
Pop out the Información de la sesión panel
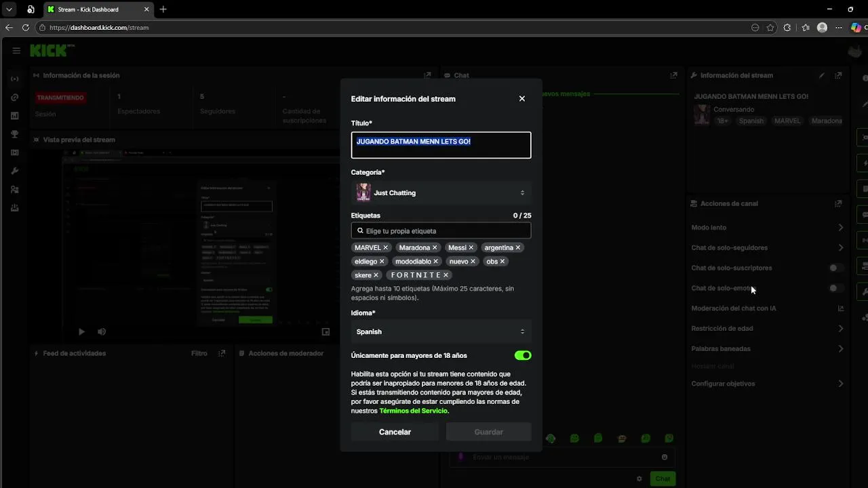(427, 75)
